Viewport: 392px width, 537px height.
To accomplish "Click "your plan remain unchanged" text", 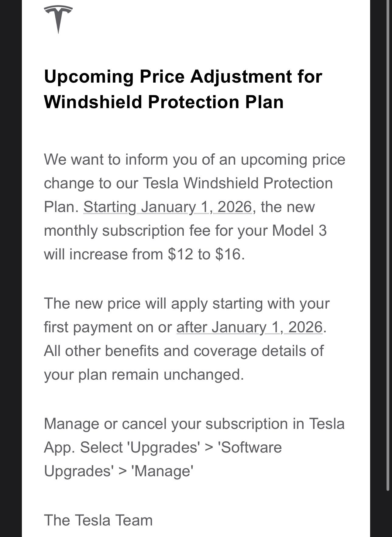I will click(x=144, y=375).
